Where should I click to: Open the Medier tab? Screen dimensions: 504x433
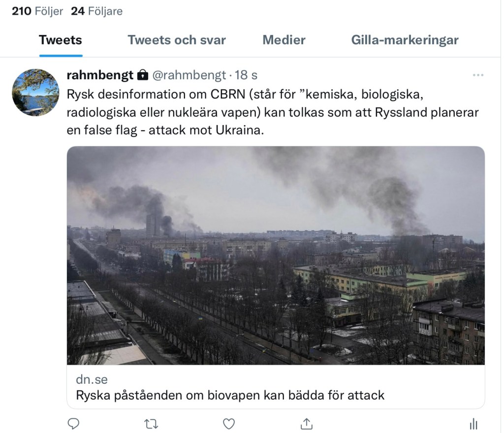tap(284, 40)
